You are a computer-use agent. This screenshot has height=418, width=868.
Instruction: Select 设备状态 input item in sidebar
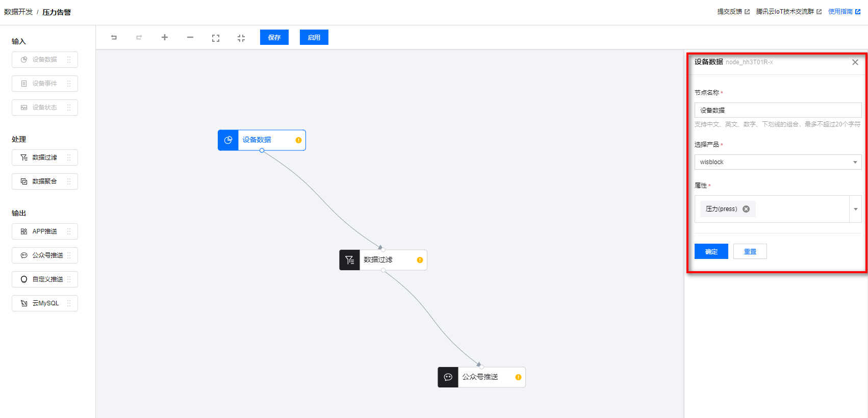coord(45,108)
